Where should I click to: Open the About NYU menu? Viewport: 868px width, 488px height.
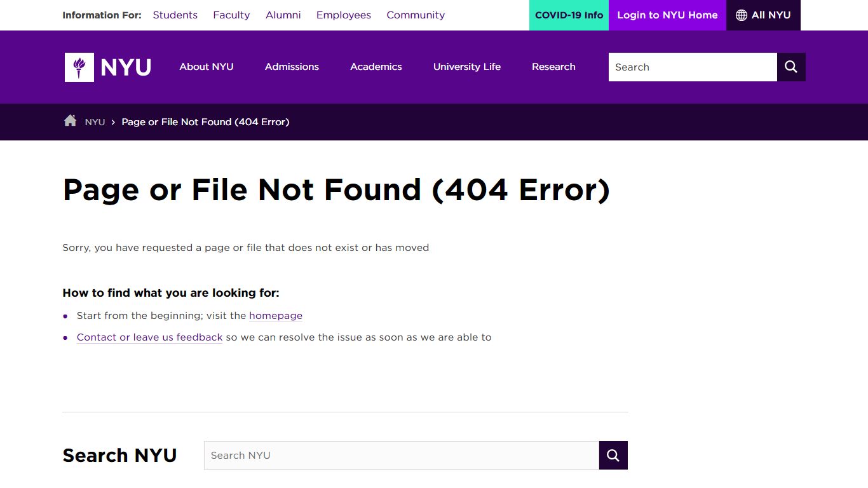[x=207, y=67]
